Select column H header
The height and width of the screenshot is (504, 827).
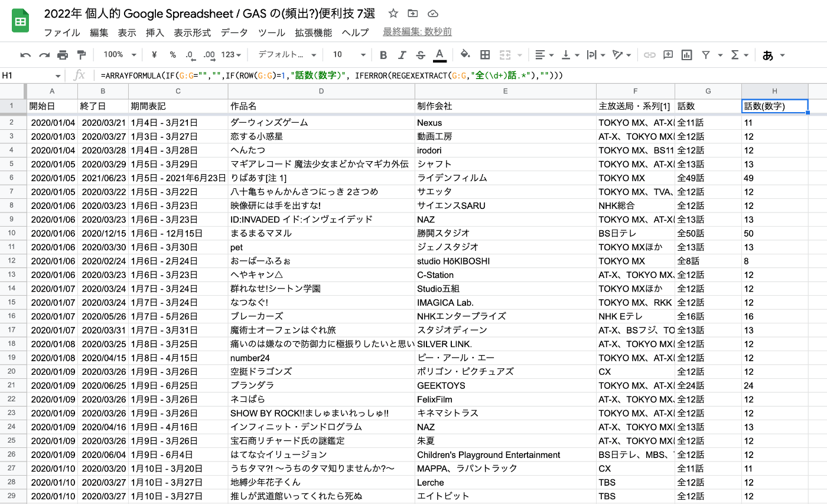775,91
